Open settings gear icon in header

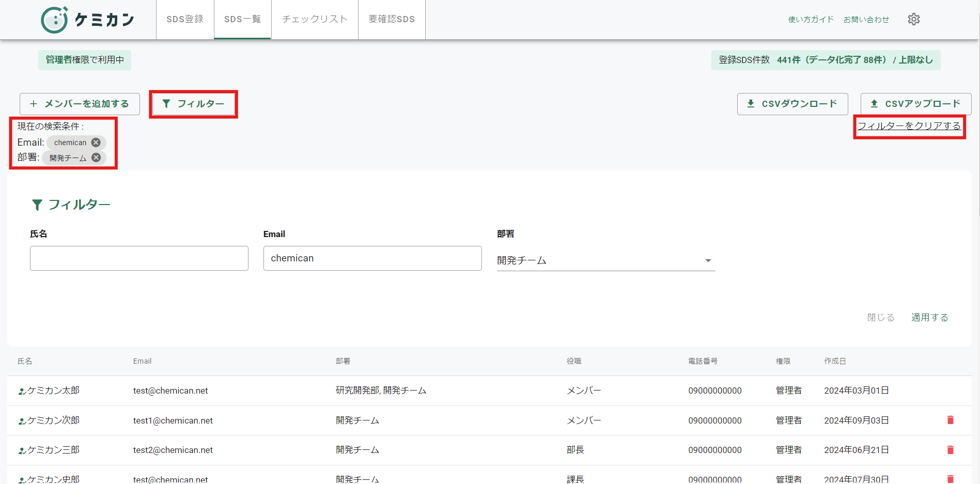point(913,19)
